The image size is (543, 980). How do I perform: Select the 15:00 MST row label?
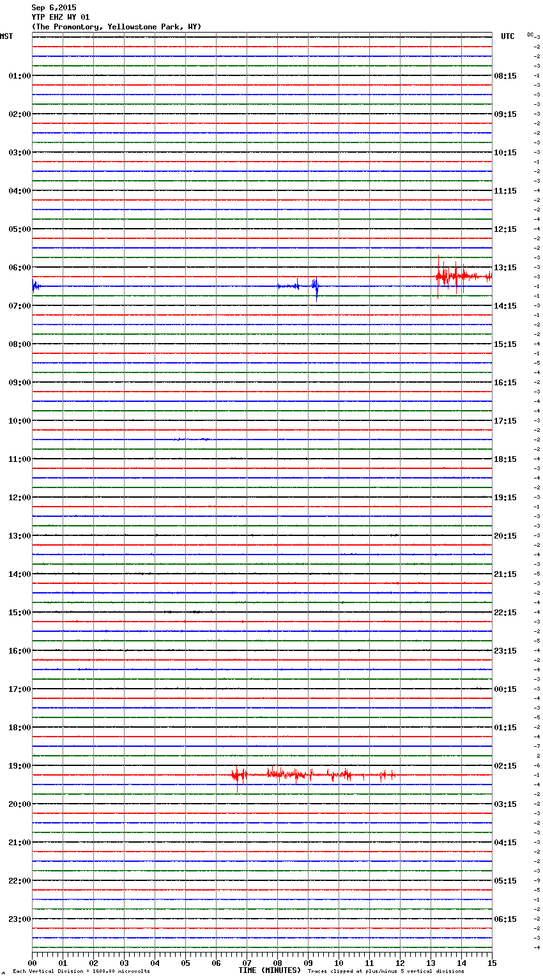(x=19, y=613)
